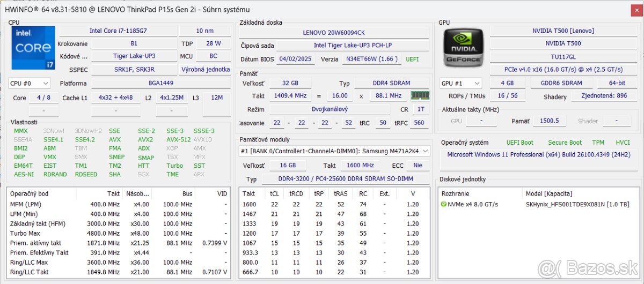Open the CPU #0 selector dropdown
Viewport: 644px width, 284px height.
30,83
